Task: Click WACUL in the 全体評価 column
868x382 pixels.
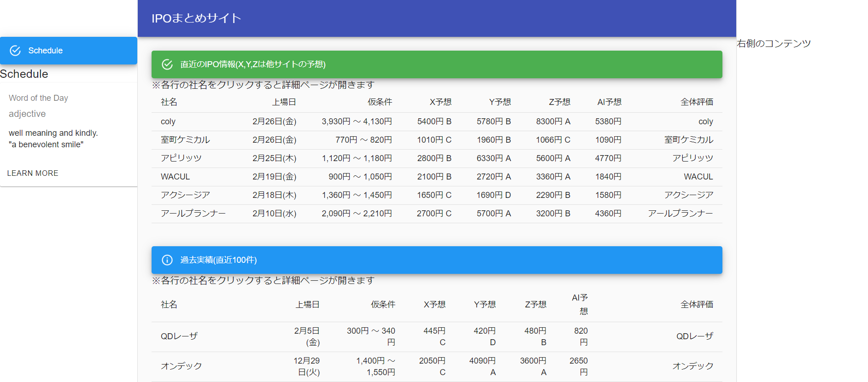Action: click(698, 177)
